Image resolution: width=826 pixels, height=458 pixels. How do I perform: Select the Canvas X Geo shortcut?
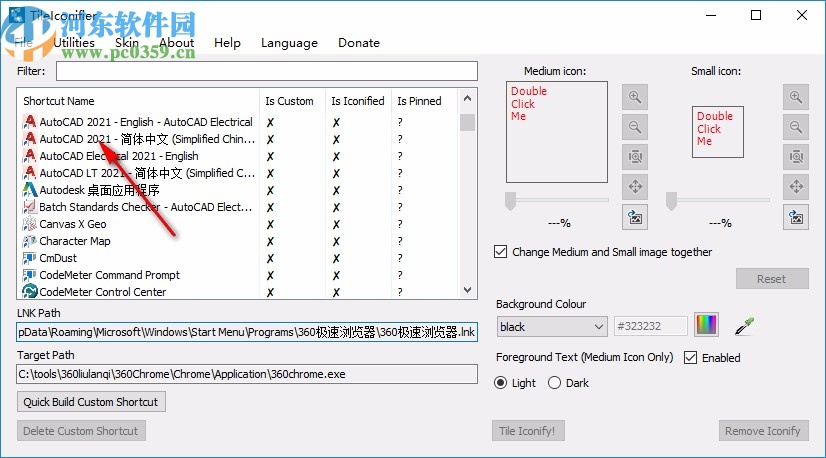73,224
